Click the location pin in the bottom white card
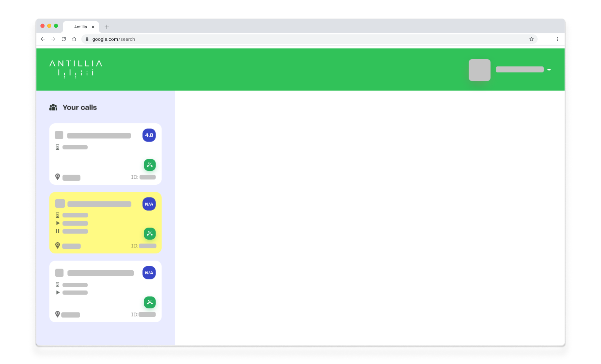The height and width of the screenshot is (364, 601). [58, 314]
